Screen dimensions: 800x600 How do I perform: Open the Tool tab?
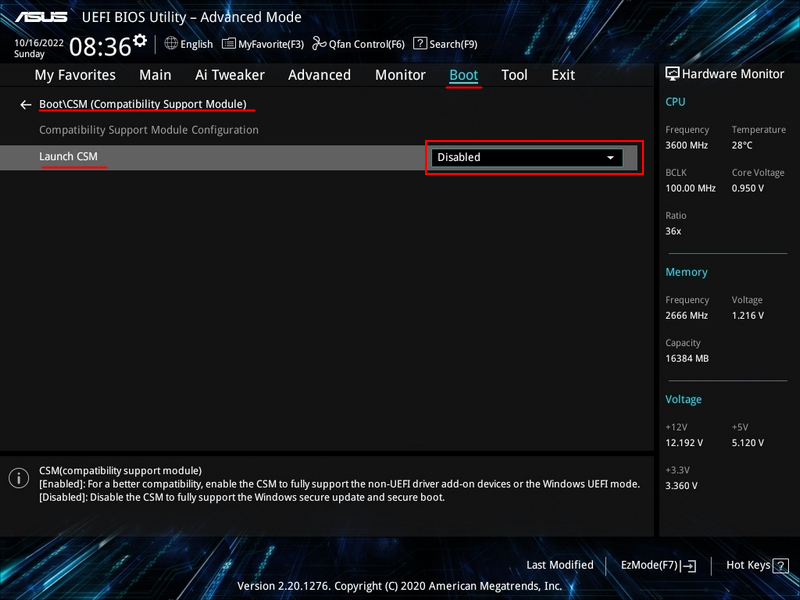514,75
